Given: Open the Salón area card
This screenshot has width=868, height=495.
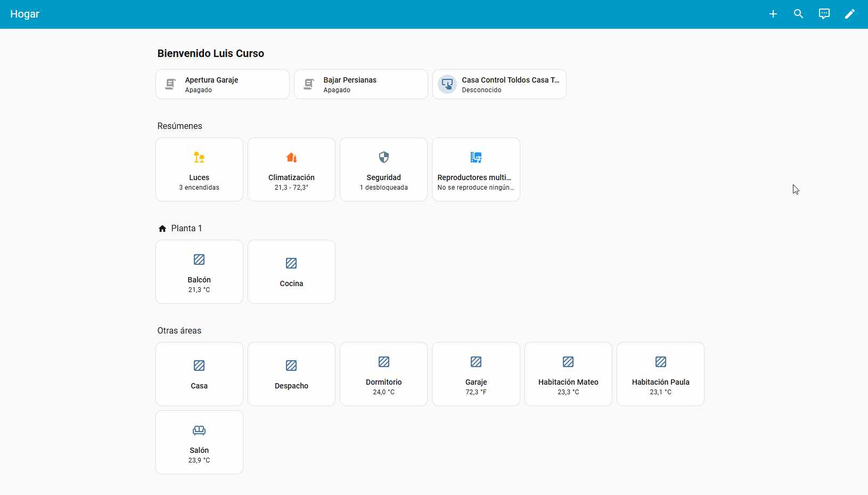Looking at the screenshot, I should [199, 442].
